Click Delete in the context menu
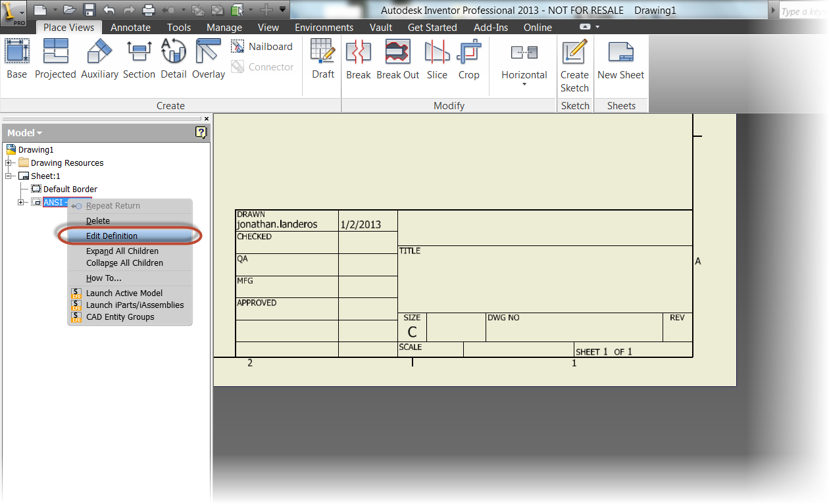 coord(98,221)
